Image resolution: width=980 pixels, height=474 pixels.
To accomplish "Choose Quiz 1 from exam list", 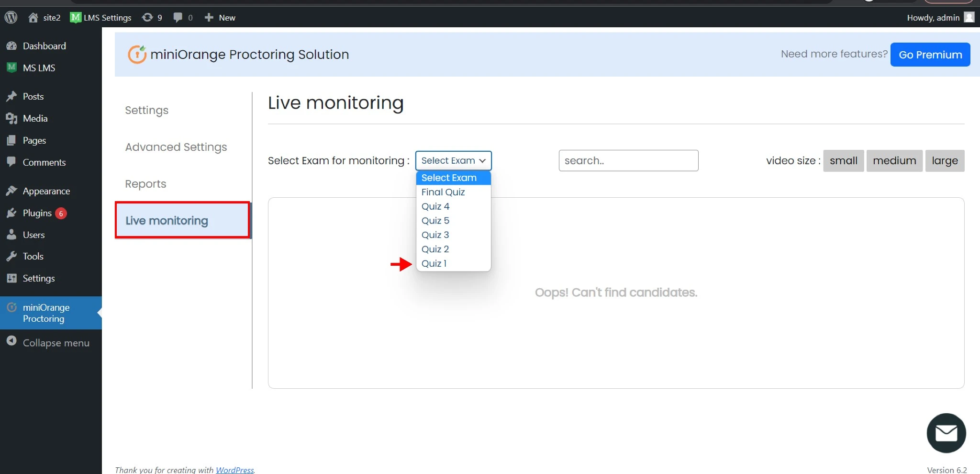I will (434, 264).
